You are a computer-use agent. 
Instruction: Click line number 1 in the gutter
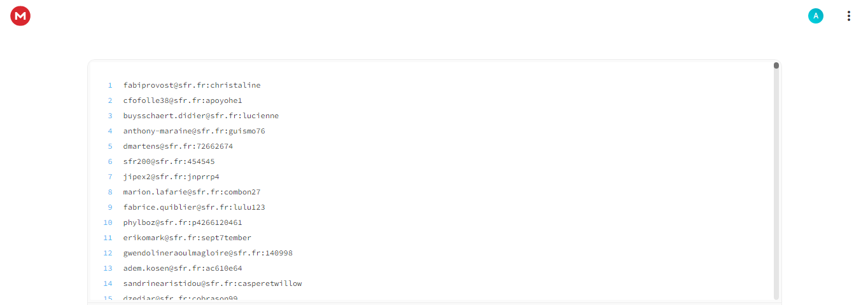109,85
